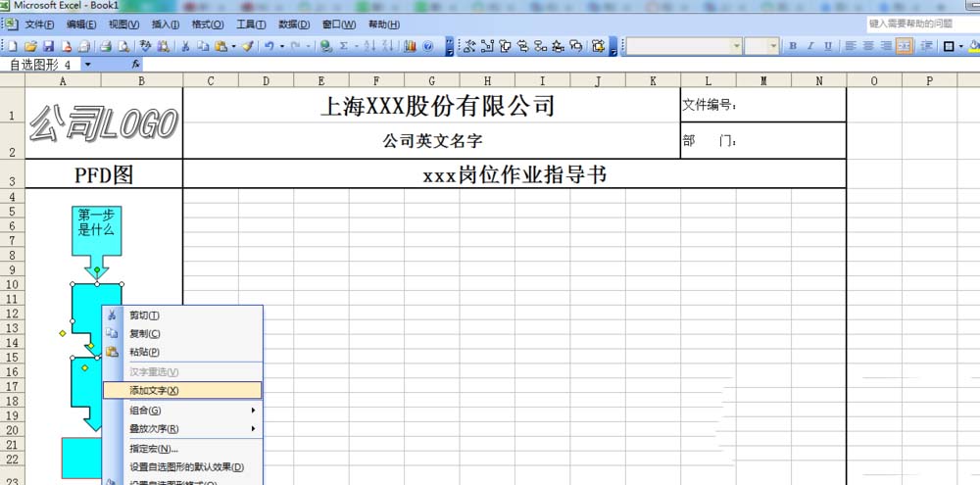The width and height of the screenshot is (980, 485).
Task: Choose 添加文字(X) from the context menu
Action: (154, 390)
